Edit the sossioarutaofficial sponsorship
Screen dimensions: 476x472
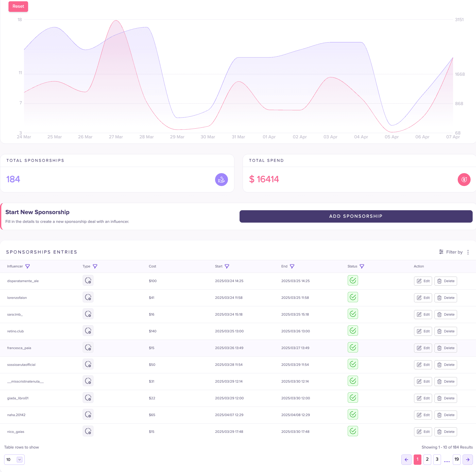(x=423, y=365)
